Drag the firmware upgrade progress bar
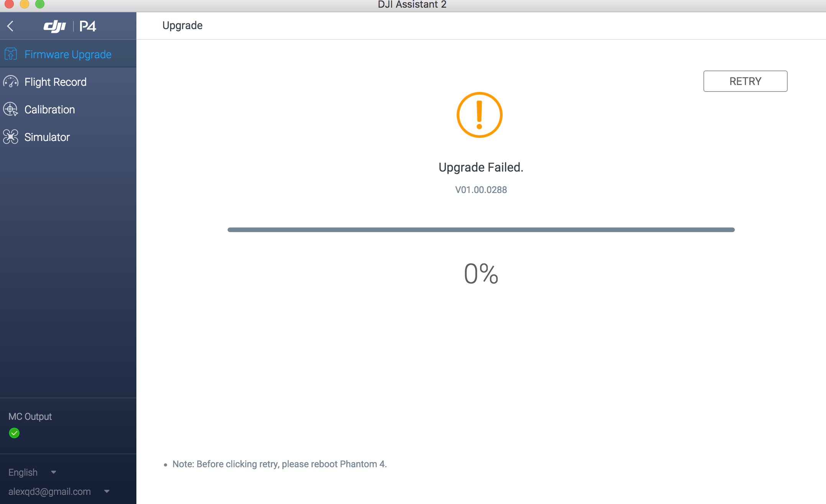 pyautogui.click(x=480, y=230)
